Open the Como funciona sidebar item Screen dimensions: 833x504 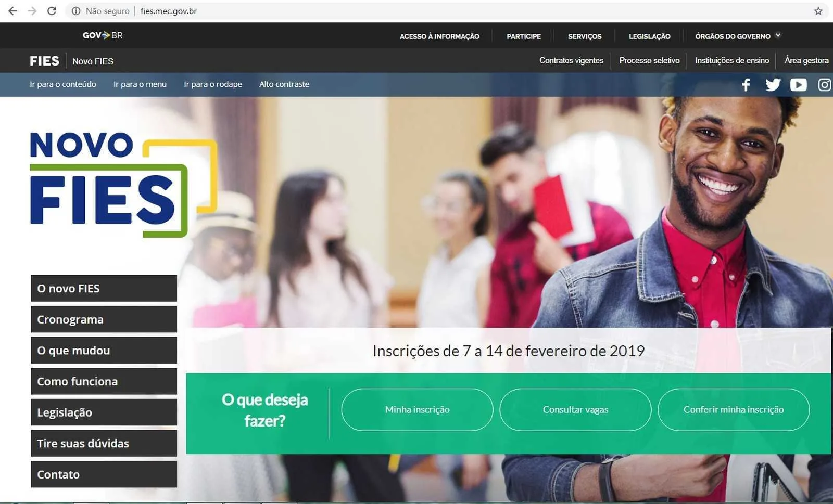coord(104,381)
